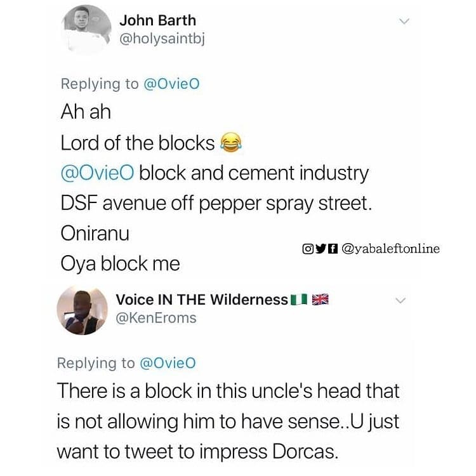
Task: Click the Voice IN THE Wilderness avatar
Action: coord(81,309)
